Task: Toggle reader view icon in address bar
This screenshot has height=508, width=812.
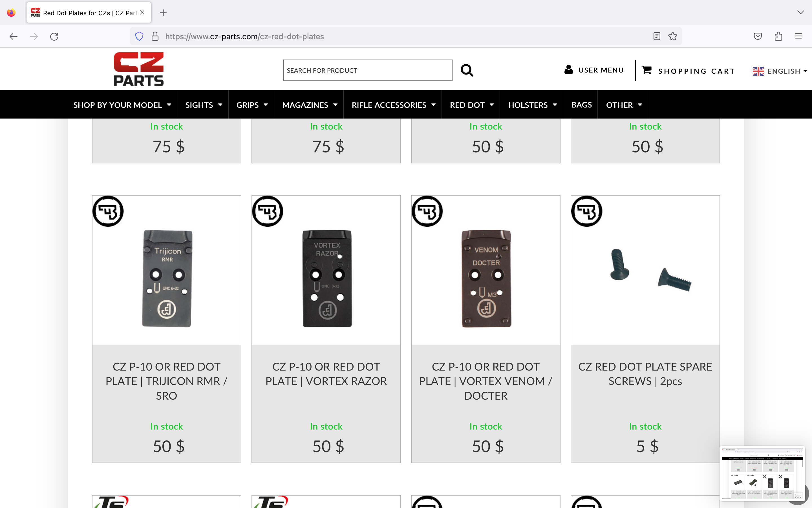Action: tap(657, 36)
